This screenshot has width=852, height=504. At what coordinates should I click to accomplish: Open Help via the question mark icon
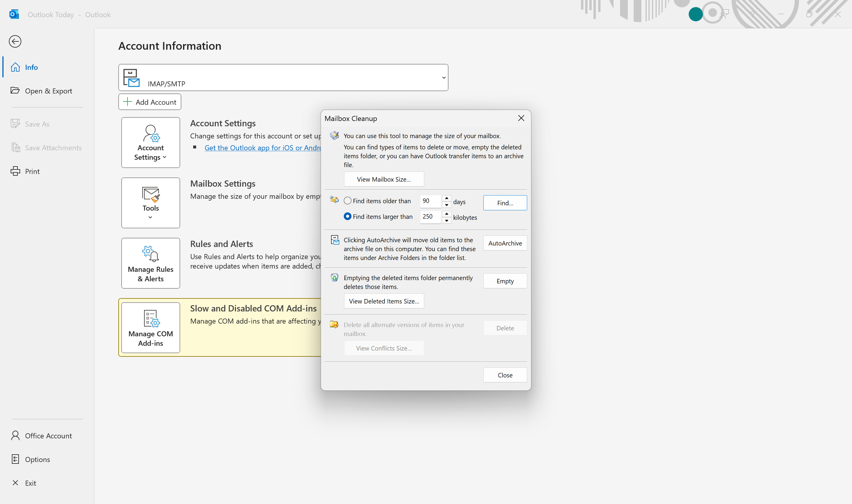coord(753,14)
